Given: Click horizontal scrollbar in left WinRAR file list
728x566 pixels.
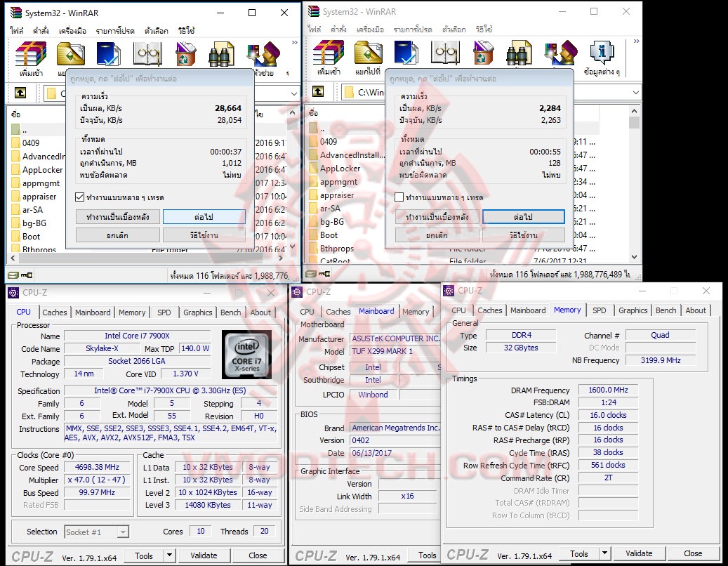Looking at the screenshot, I should (x=147, y=258).
